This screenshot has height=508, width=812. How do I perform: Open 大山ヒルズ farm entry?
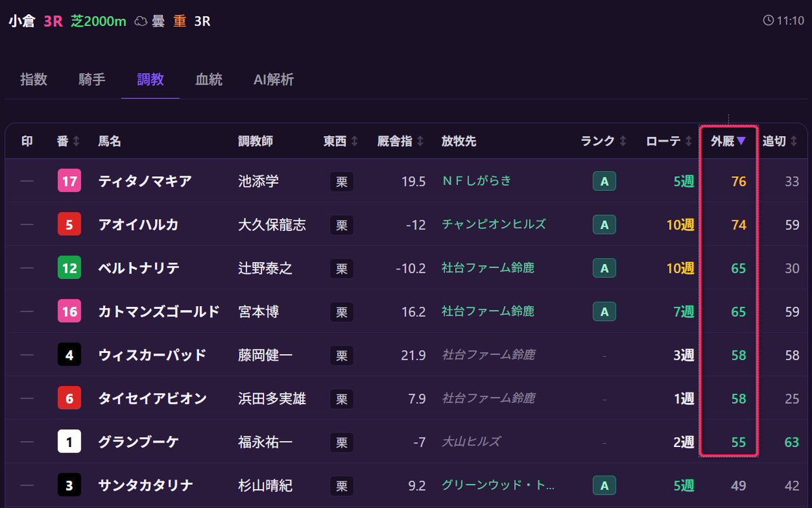coord(471,442)
